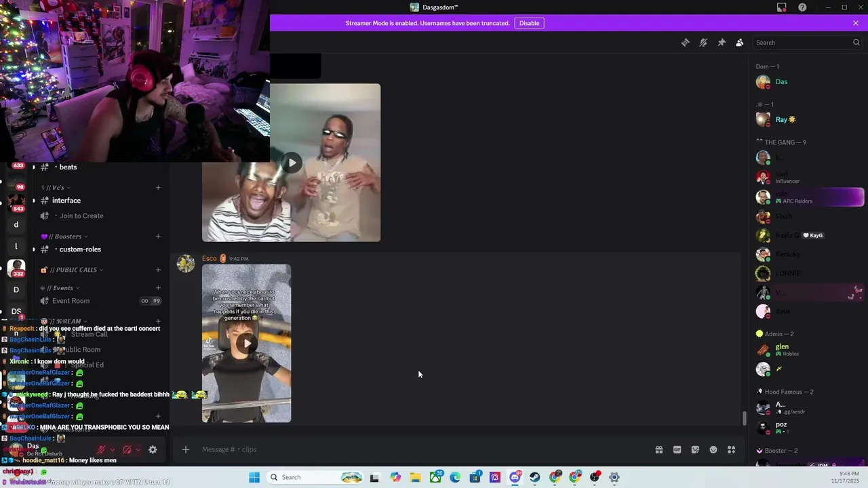Viewport: 868px width, 488px height.
Task: Open Hood Famous member poz
Action: [808, 427]
